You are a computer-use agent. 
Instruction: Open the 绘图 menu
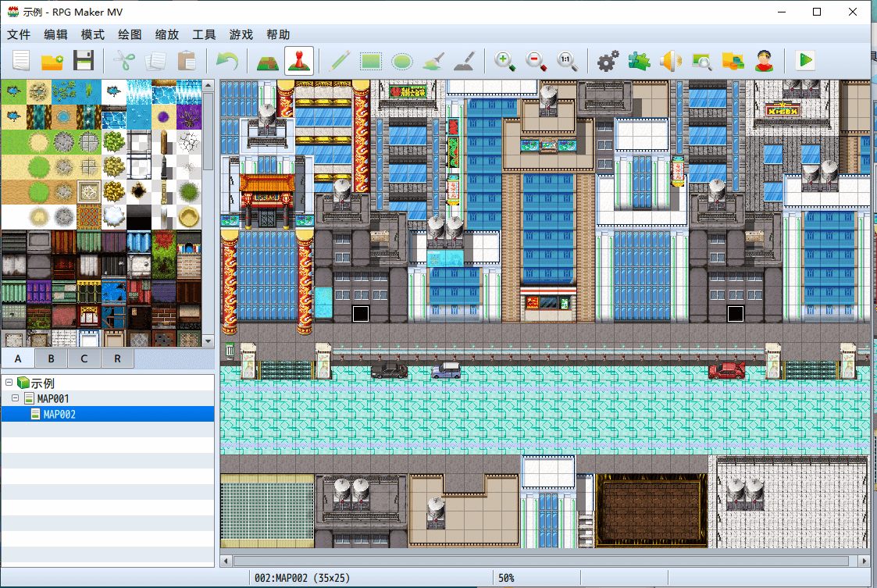(x=130, y=34)
